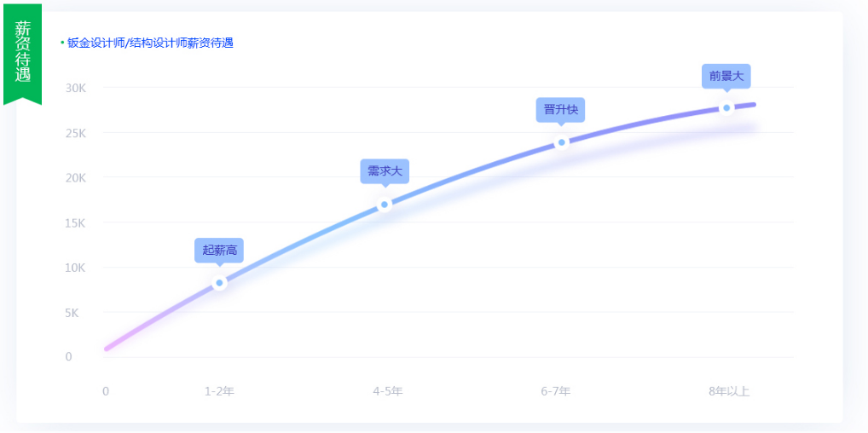Select the data point below 需求大
The image size is (868, 433).
[x=385, y=205]
